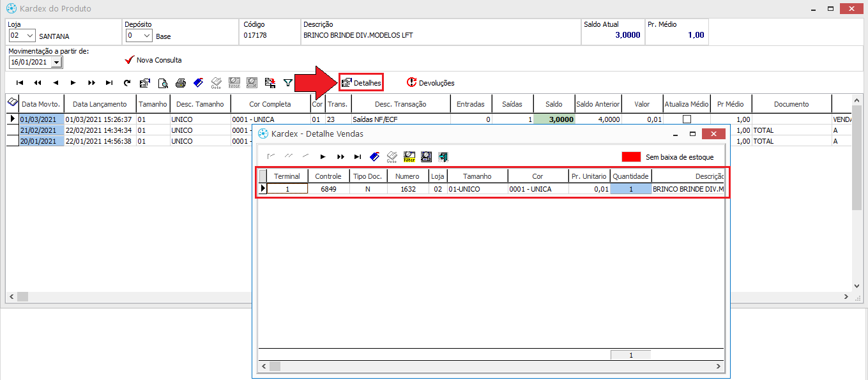
Task: Click the blue bookmark tag icon in main toolbar
Action: click(199, 83)
